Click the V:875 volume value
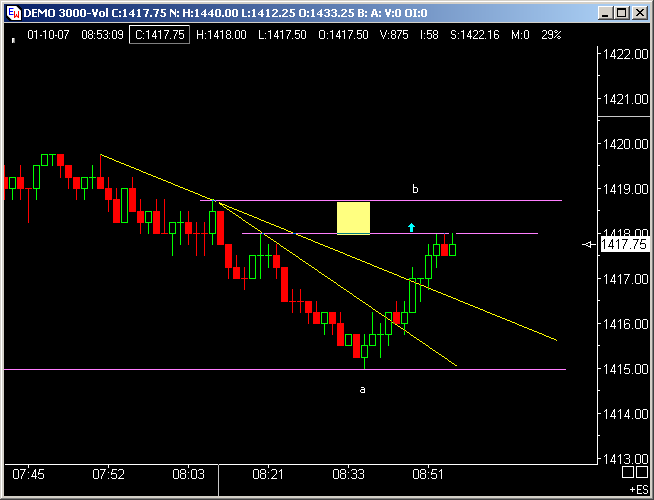The image size is (654, 500). [394, 35]
